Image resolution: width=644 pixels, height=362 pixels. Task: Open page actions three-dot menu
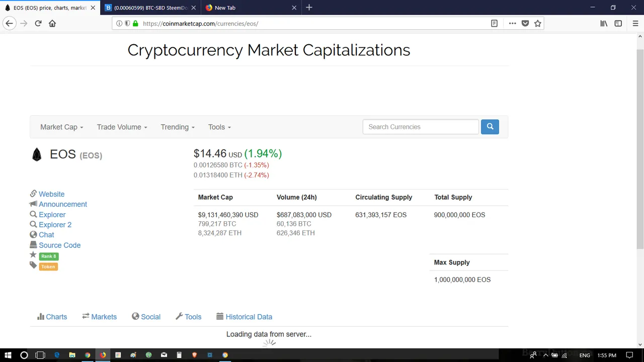[512, 24]
